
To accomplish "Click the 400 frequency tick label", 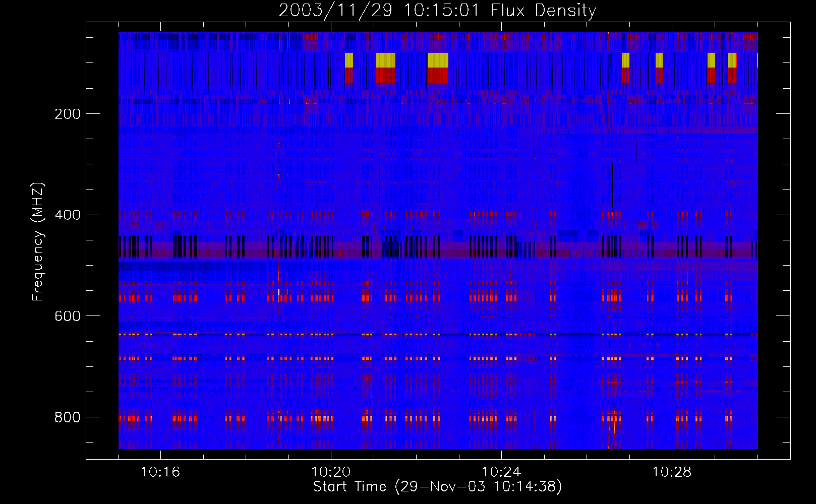I will 68,215.
